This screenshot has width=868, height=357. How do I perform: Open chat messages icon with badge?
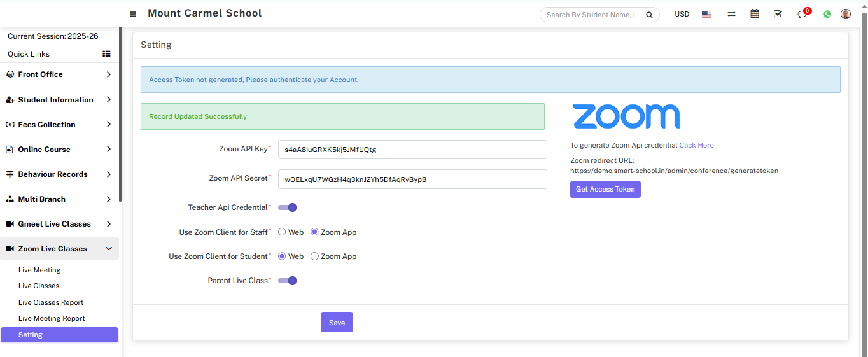tap(802, 14)
